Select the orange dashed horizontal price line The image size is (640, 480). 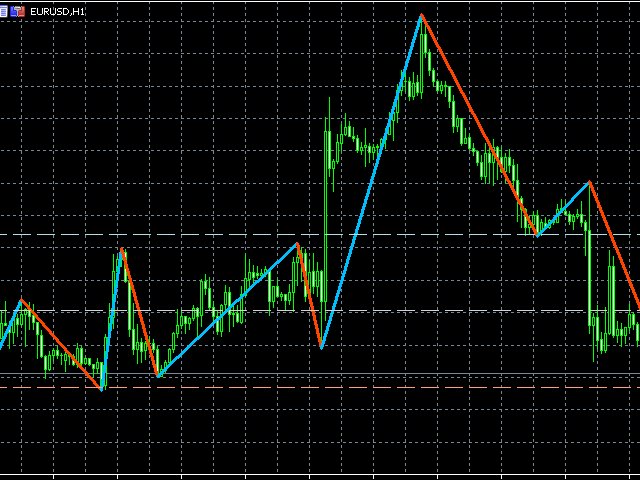(320, 387)
